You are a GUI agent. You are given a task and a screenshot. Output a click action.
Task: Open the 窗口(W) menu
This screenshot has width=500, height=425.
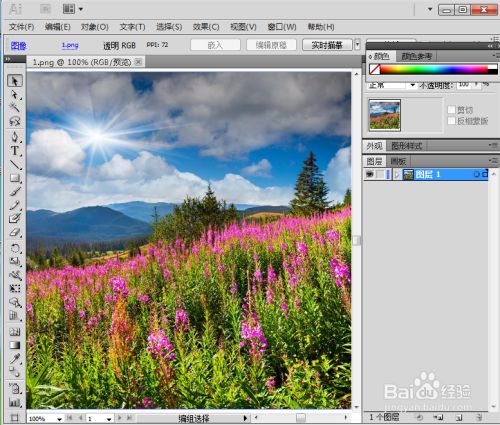[282, 27]
